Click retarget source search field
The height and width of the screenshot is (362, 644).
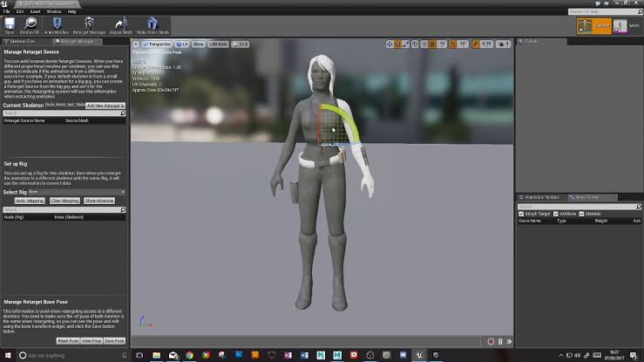[64, 113]
